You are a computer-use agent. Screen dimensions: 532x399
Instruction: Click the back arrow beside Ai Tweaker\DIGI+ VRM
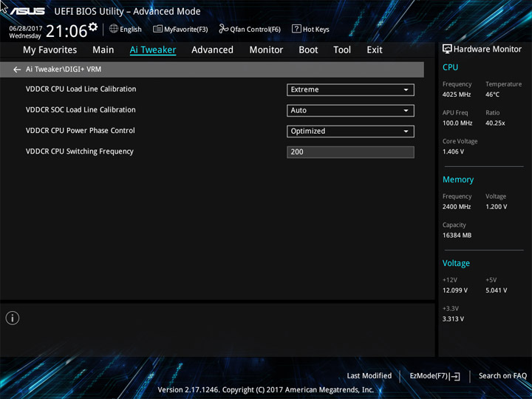pyautogui.click(x=17, y=69)
